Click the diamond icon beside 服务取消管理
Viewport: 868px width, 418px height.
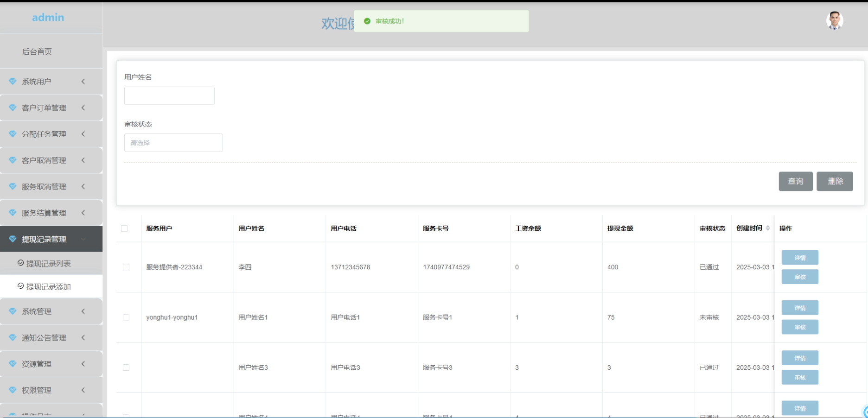(x=13, y=186)
